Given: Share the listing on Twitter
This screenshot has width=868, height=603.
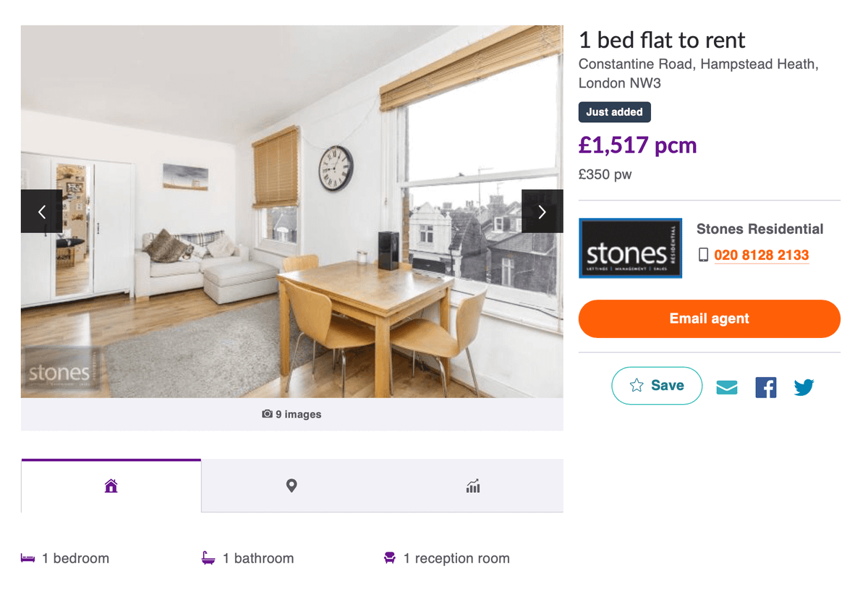Looking at the screenshot, I should pyautogui.click(x=804, y=387).
